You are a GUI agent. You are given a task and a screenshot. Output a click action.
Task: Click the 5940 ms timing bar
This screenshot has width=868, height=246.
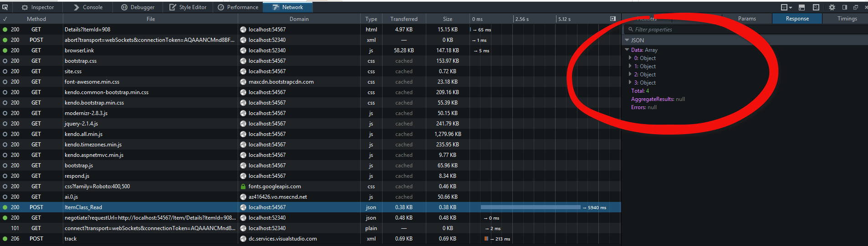pos(531,207)
